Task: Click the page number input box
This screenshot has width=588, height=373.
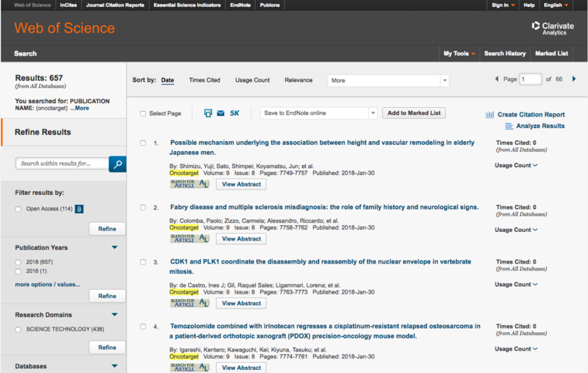Action: (530, 79)
